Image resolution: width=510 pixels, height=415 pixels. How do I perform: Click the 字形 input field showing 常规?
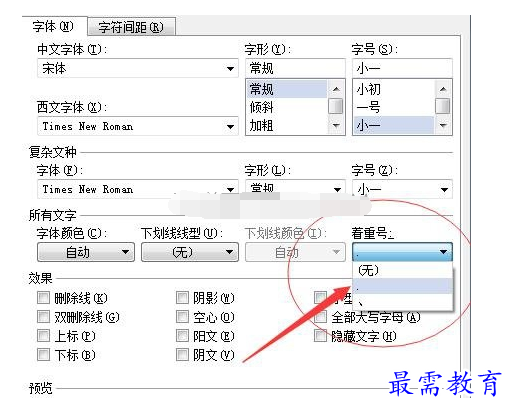click(295, 68)
